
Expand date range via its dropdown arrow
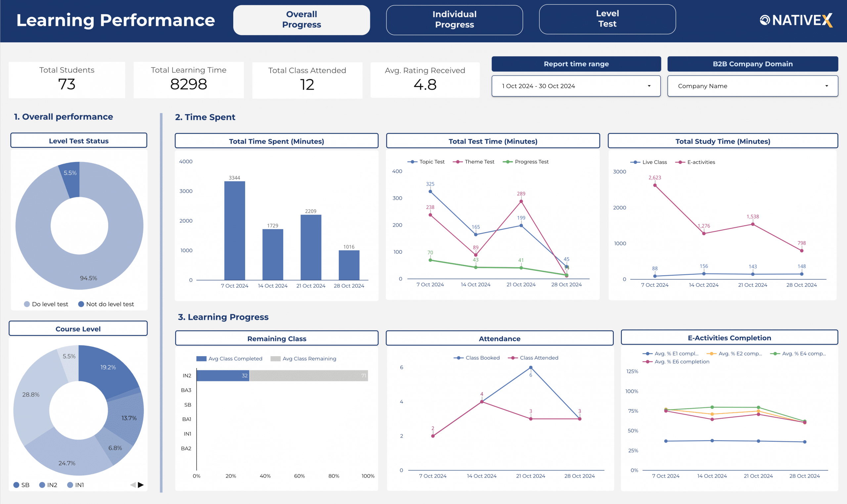coord(649,86)
